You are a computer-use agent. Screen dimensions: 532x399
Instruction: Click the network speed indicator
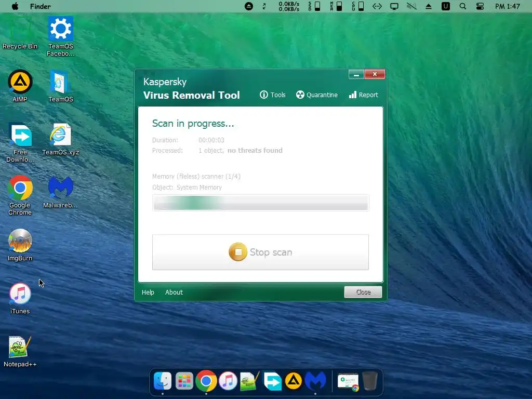point(289,6)
